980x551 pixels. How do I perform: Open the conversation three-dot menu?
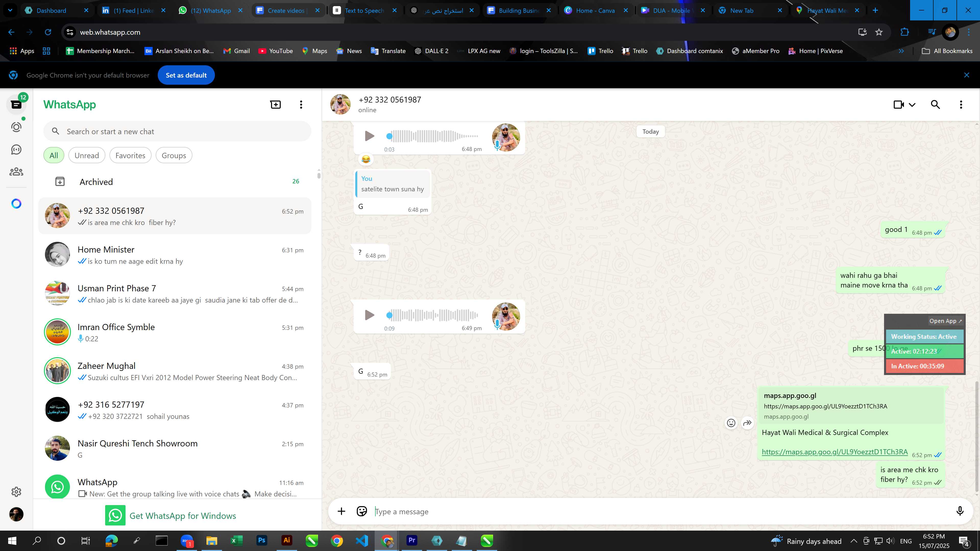pyautogui.click(x=961, y=105)
